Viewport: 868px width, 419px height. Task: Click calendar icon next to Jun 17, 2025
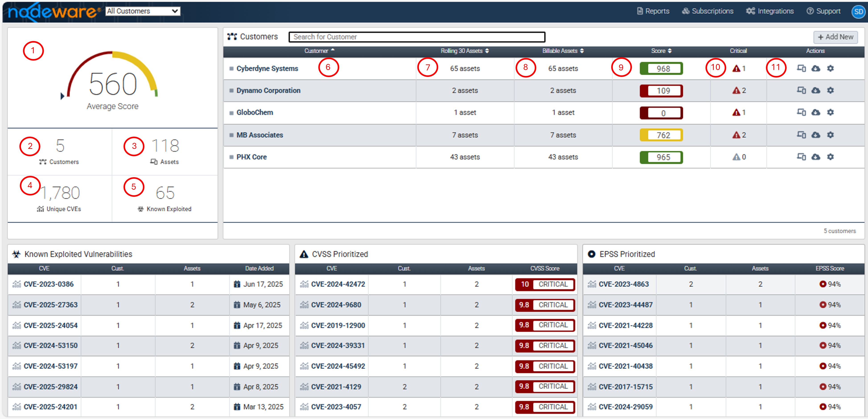pos(237,284)
